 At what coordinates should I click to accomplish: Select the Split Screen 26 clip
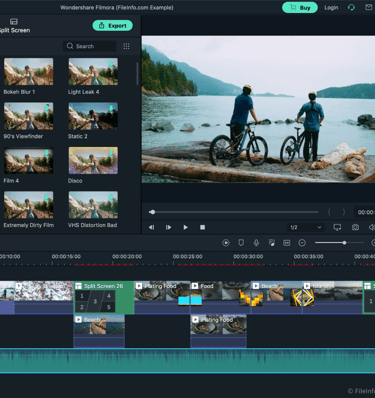pos(104,297)
